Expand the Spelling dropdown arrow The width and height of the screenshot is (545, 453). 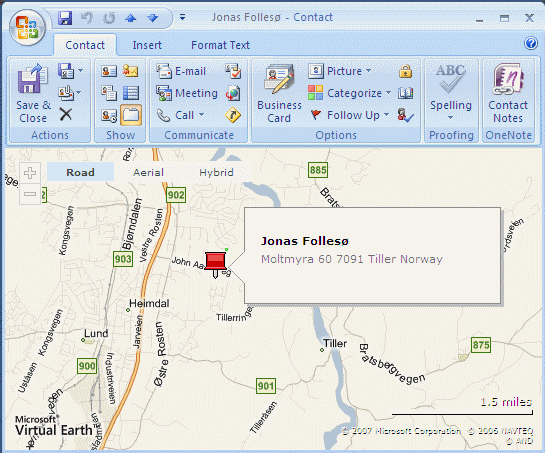[x=450, y=118]
